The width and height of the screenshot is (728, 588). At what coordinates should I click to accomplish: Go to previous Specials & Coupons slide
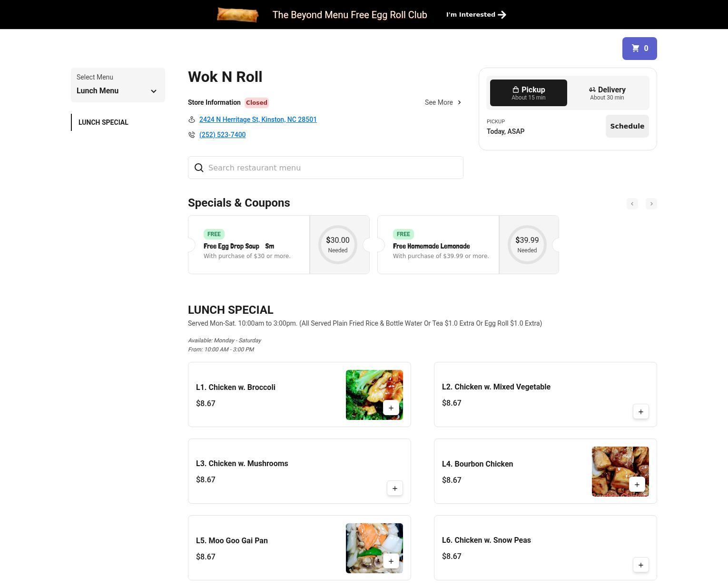tap(632, 204)
